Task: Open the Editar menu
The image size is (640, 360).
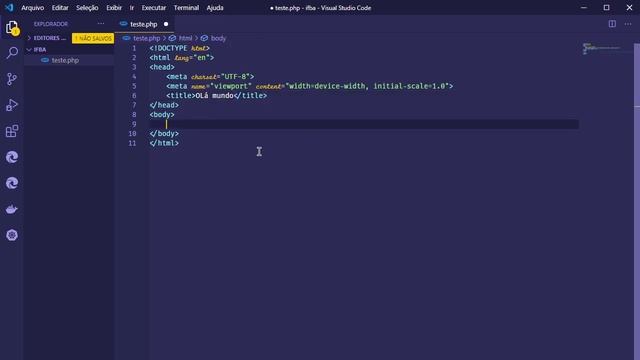Action: [x=60, y=8]
